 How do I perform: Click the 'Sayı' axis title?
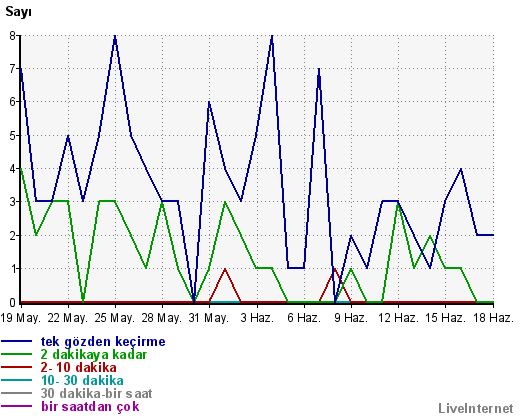[18, 12]
